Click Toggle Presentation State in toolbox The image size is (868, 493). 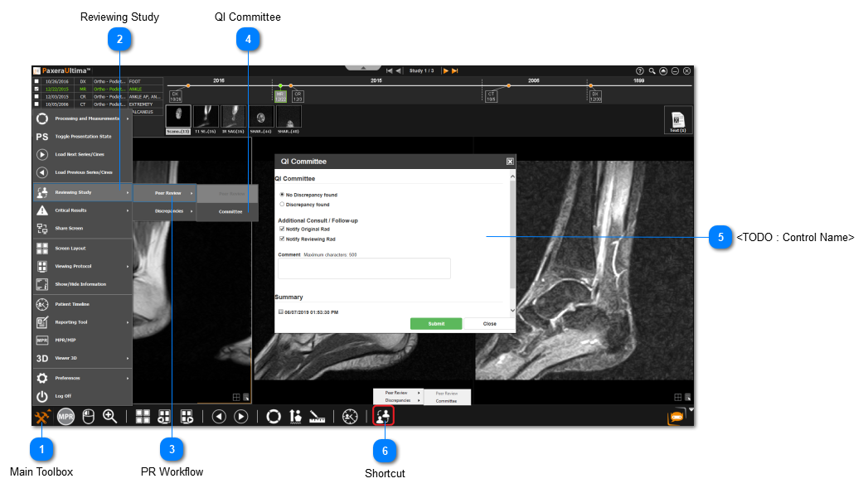tap(82, 137)
